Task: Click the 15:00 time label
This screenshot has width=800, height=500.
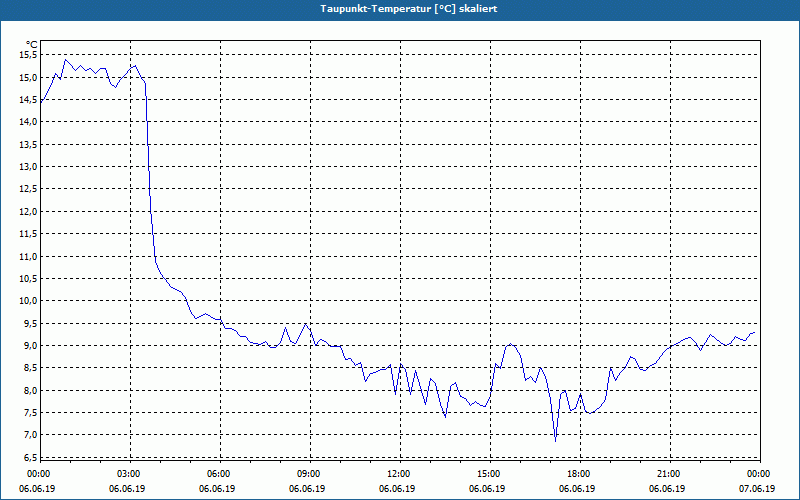Action: click(x=491, y=474)
